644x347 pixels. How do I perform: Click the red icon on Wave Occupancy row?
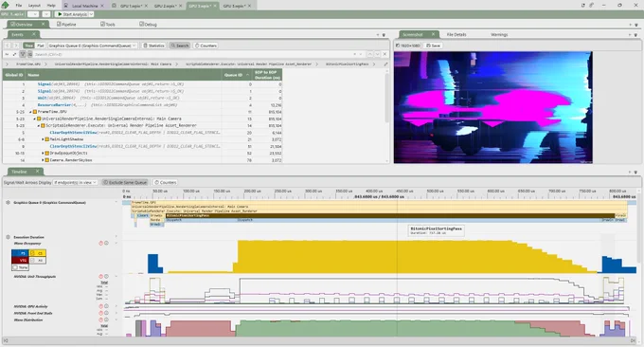coord(100,244)
